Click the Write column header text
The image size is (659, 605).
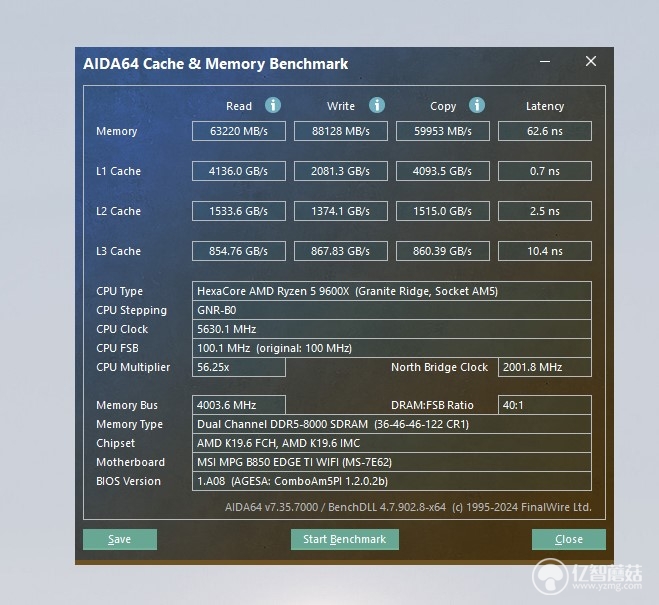[341, 106]
